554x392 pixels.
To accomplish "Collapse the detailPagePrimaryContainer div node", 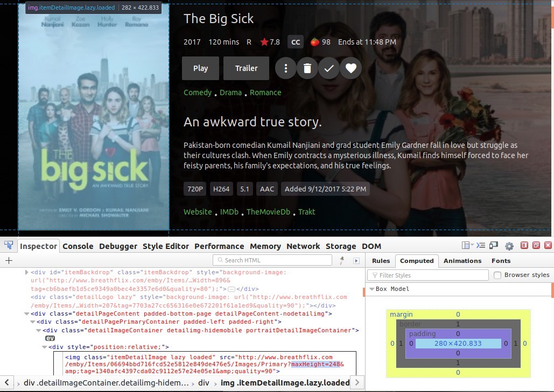I will (x=32, y=322).
